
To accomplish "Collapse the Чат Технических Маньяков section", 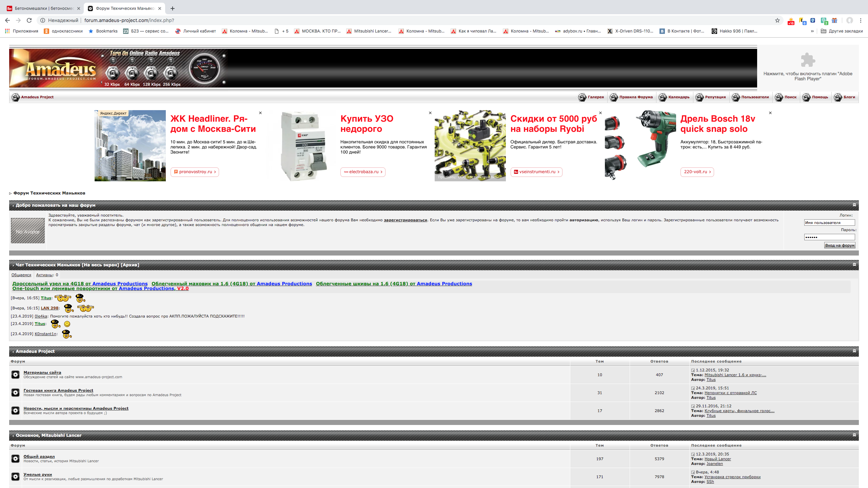I will tap(854, 265).
